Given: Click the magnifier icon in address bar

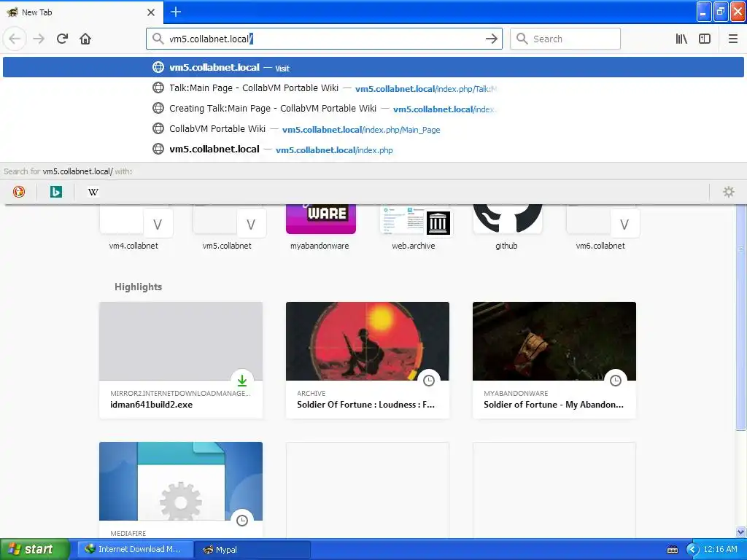Looking at the screenshot, I should pos(158,39).
